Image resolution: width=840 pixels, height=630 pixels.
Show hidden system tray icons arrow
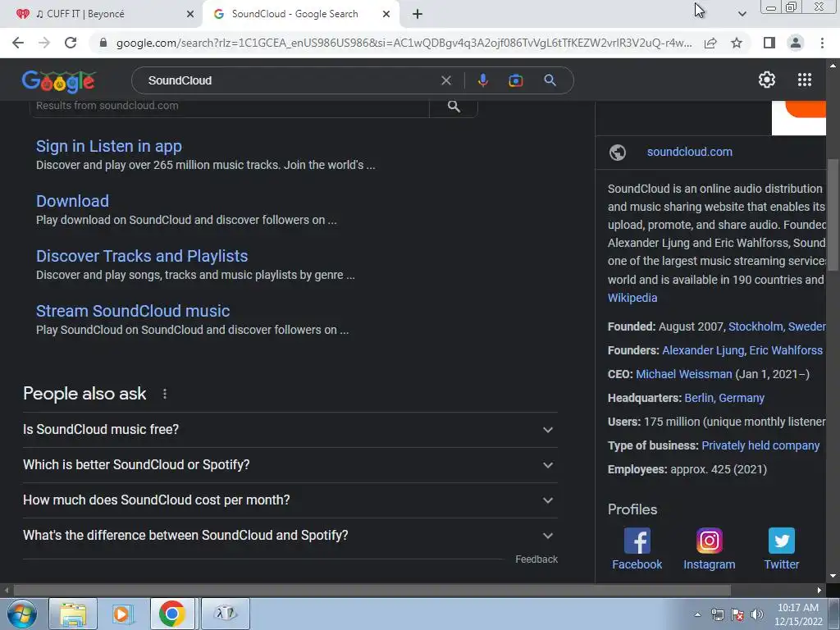[697, 614]
